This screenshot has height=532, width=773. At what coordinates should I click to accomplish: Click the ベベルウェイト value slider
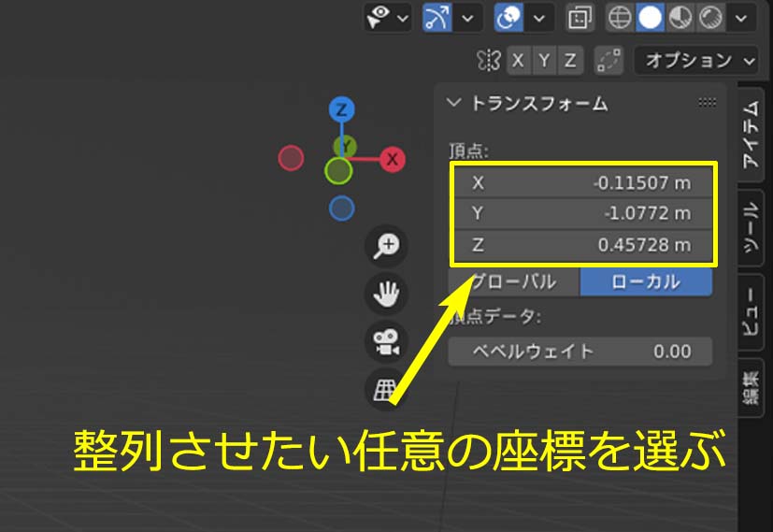pos(580,352)
